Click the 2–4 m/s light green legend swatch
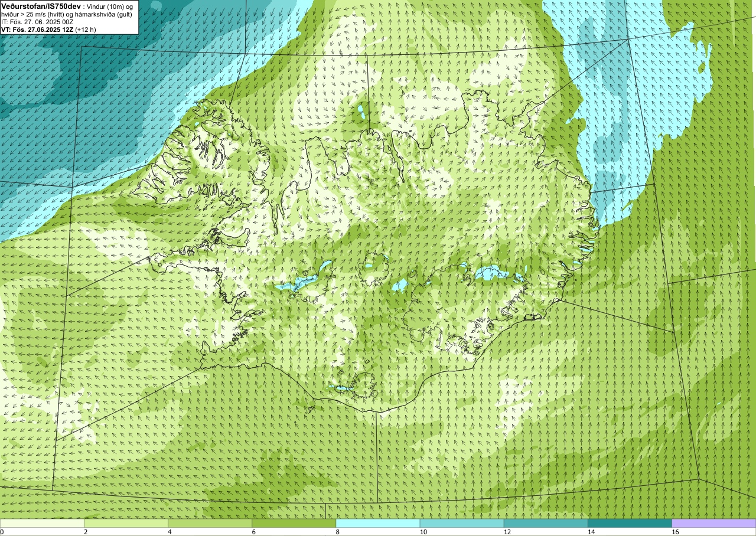 (x=126, y=523)
